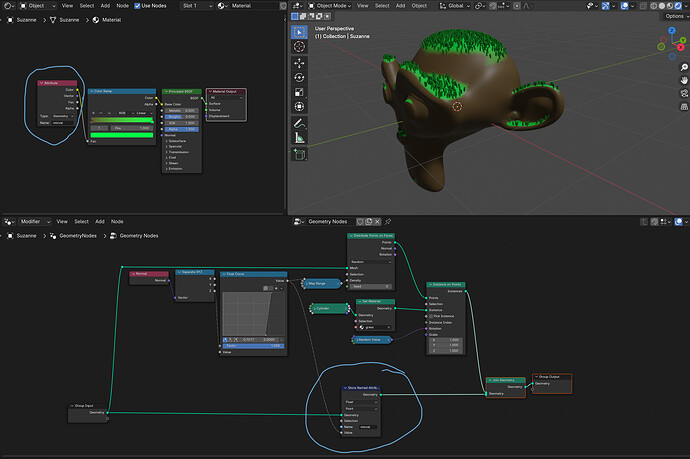The image size is (690, 459).
Task: Choose the Scale tool in viewport toolbar
Action: click(299, 92)
